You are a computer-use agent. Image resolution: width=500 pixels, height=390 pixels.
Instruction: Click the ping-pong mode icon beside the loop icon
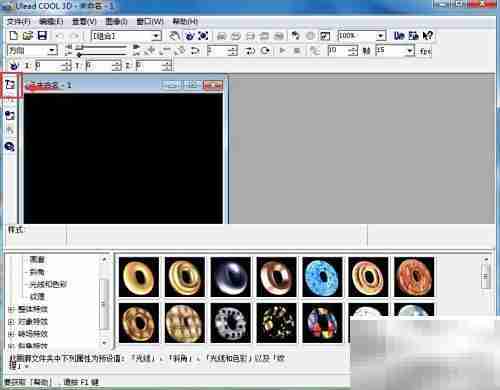coord(250,51)
